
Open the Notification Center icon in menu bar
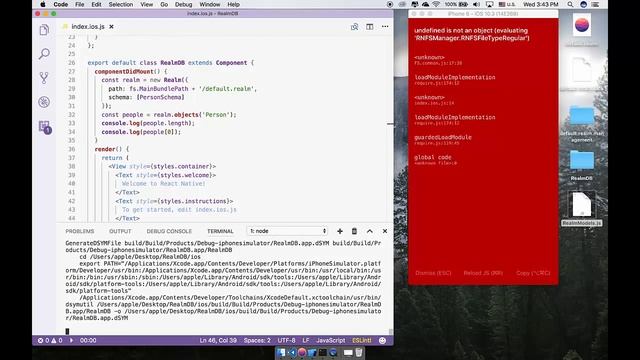(x=596, y=4)
